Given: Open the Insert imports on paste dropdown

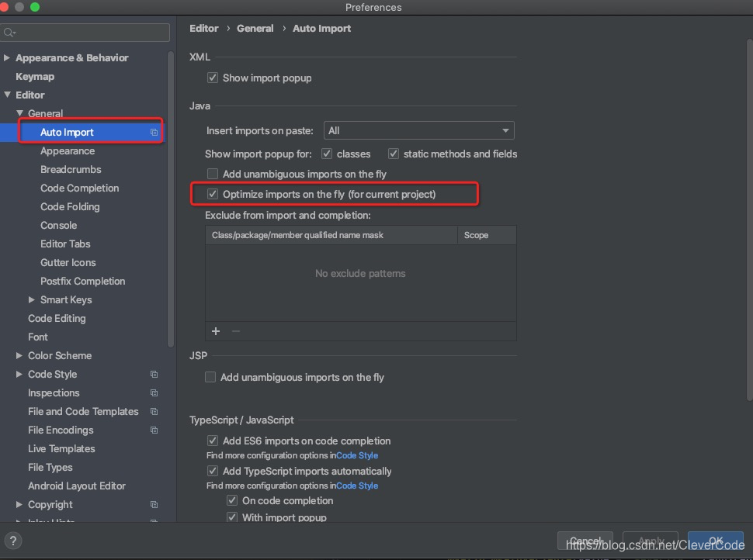Looking at the screenshot, I should coord(418,130).
